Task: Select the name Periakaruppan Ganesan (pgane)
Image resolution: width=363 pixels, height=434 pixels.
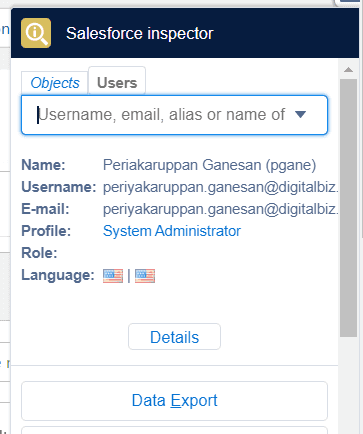Action: pos(209,165)
